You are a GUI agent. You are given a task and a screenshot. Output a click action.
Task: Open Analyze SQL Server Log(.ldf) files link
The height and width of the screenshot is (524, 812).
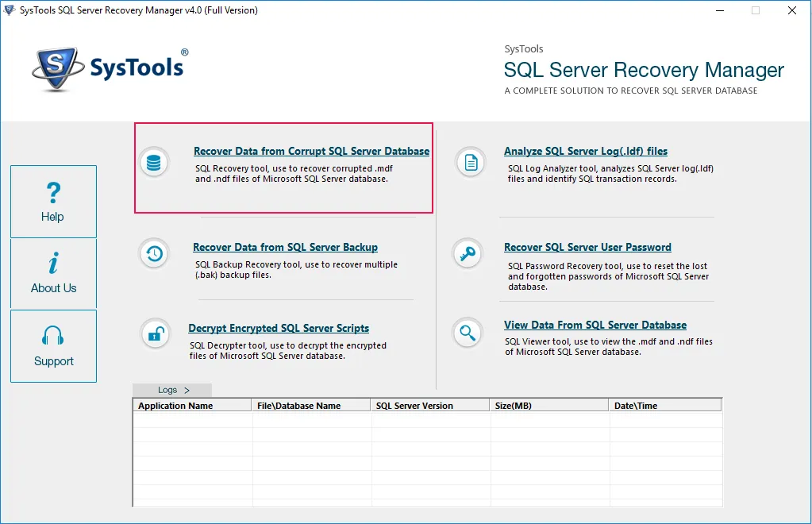coord(585,151)
